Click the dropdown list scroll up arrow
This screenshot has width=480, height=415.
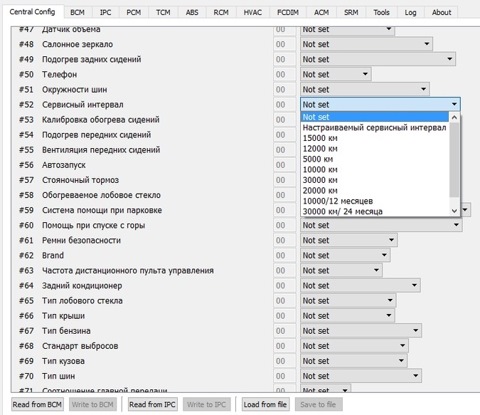[x=454, y=117]
